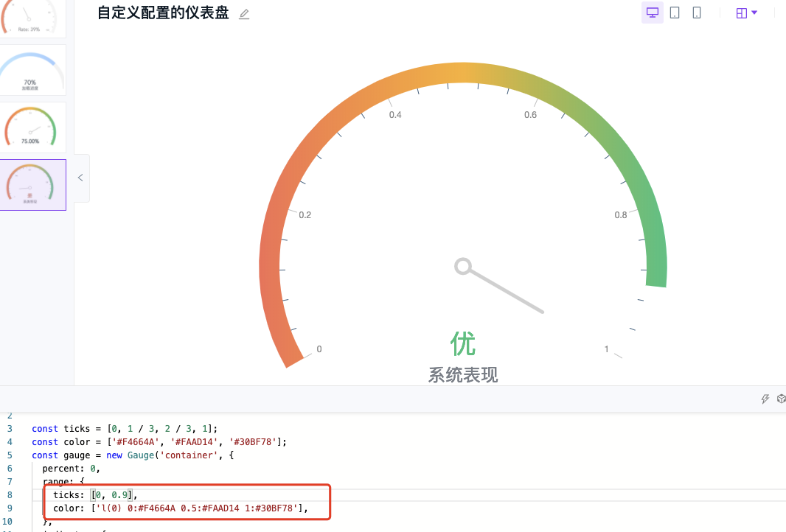
Task: Switch to mobile phone preview icon
Action: tap(696, 13)
